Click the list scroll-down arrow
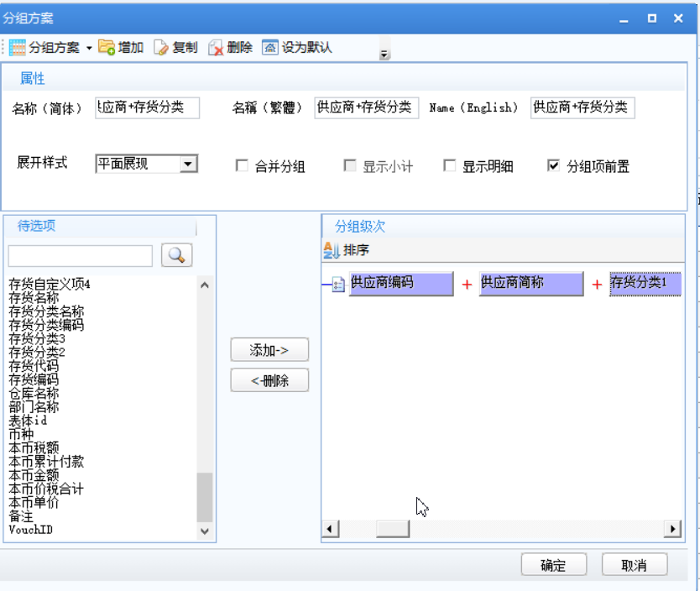 pos(205,531)
